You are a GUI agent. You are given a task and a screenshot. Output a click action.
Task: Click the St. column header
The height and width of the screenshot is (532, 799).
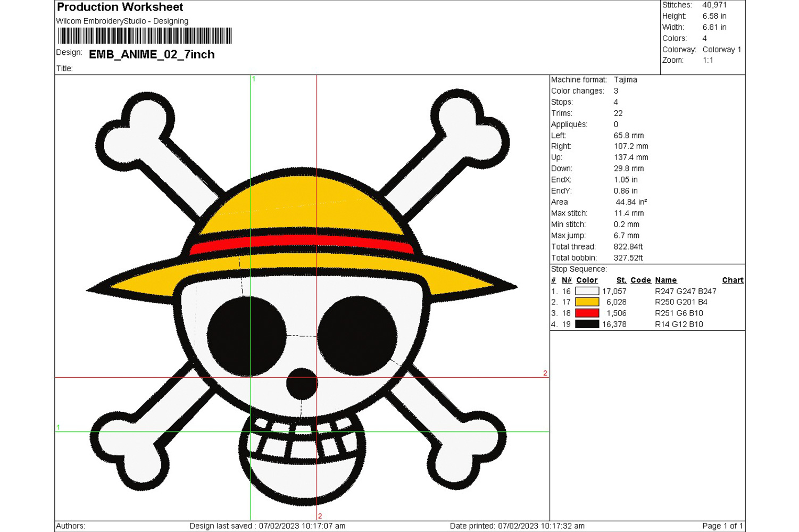tap(621, 280)
